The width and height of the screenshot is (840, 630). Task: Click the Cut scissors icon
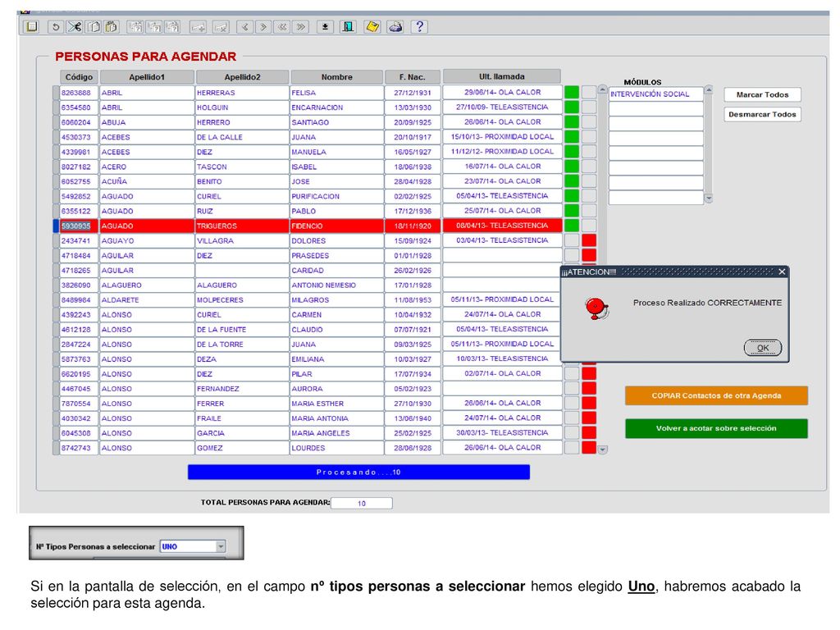pyautogui.click(x=75, y=26)
